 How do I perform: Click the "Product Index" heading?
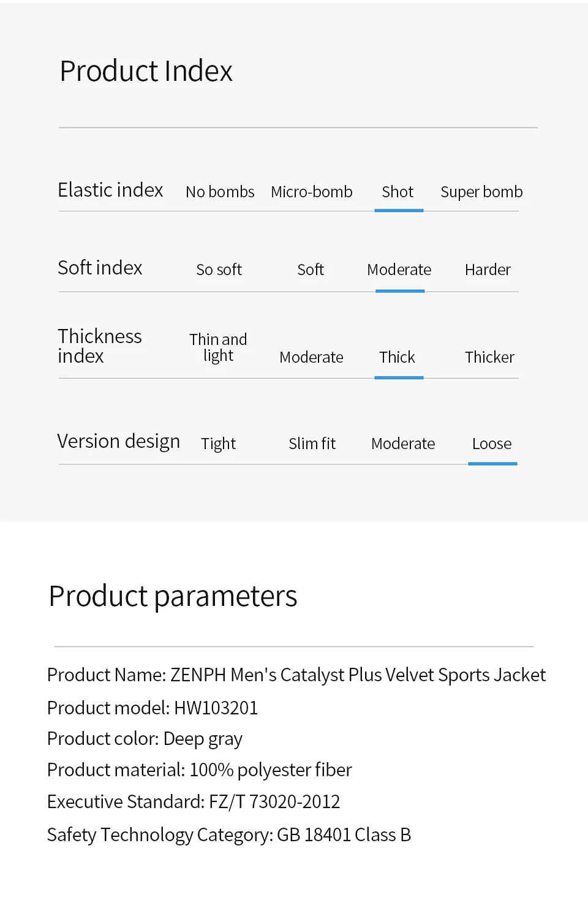pos(146,71)
